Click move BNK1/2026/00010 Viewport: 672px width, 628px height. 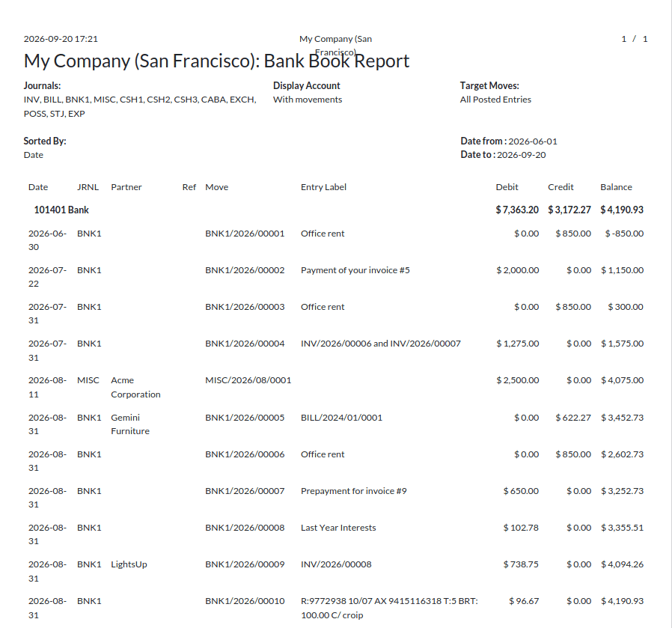click(x=245, y=601)
